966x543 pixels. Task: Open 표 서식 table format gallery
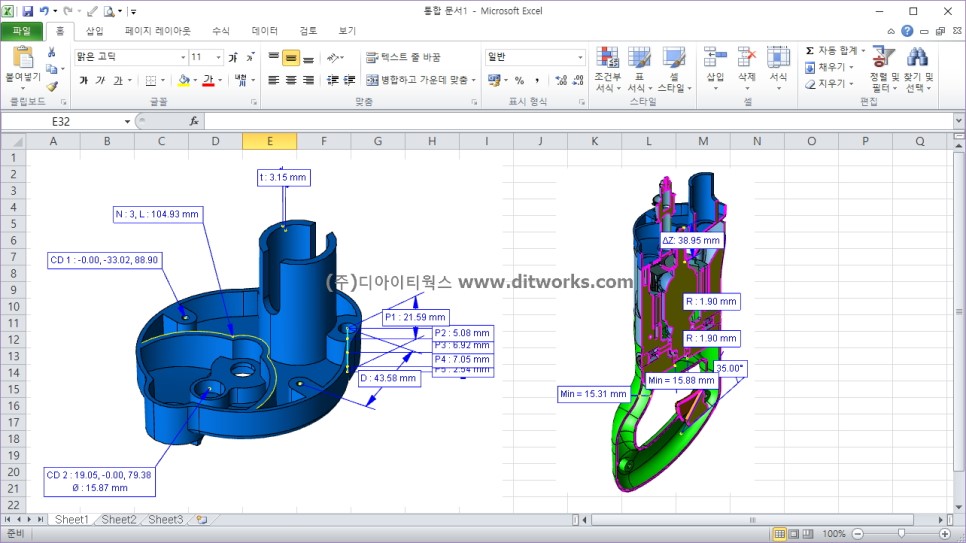click(x=639, y=69)
